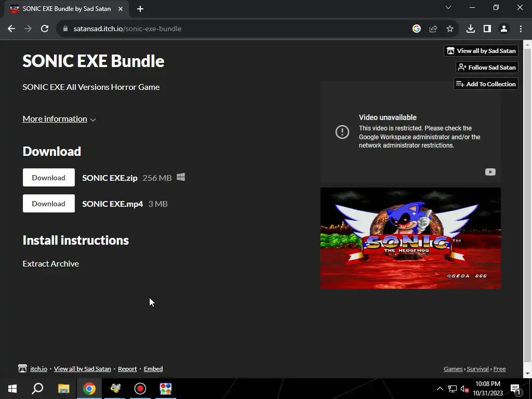
Task: Open the Chrome profile avatar
Action: click(x=504, y=29)
